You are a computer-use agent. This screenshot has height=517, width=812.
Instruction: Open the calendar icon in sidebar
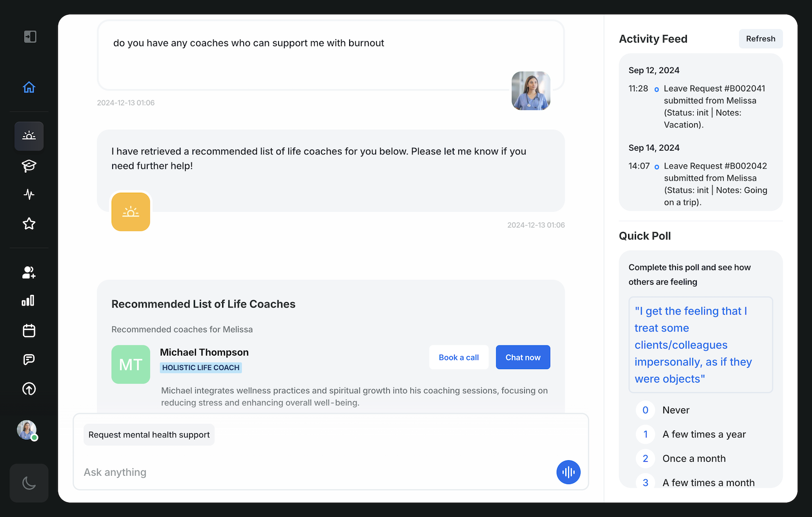[x=29, y=330]
